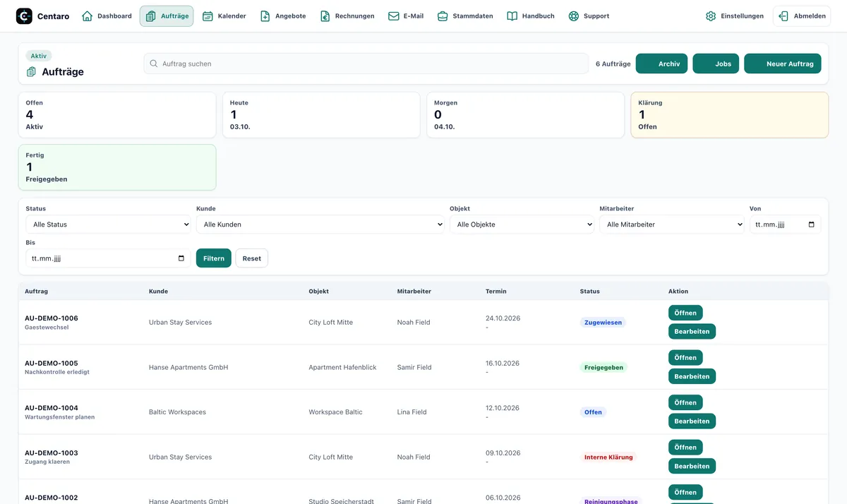Open order AU-DEMO-1004 with Öffnen
This screenshot has width=847, height=504.
(685, 402)
